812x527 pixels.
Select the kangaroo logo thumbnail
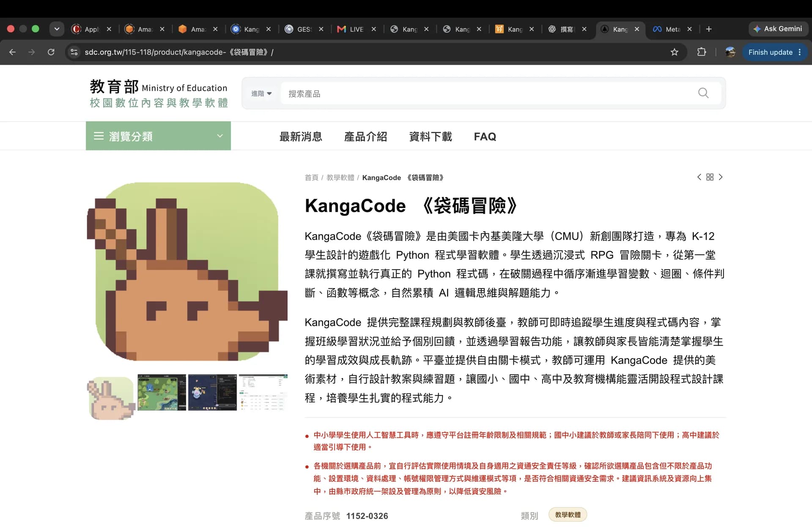click(111, 398)
